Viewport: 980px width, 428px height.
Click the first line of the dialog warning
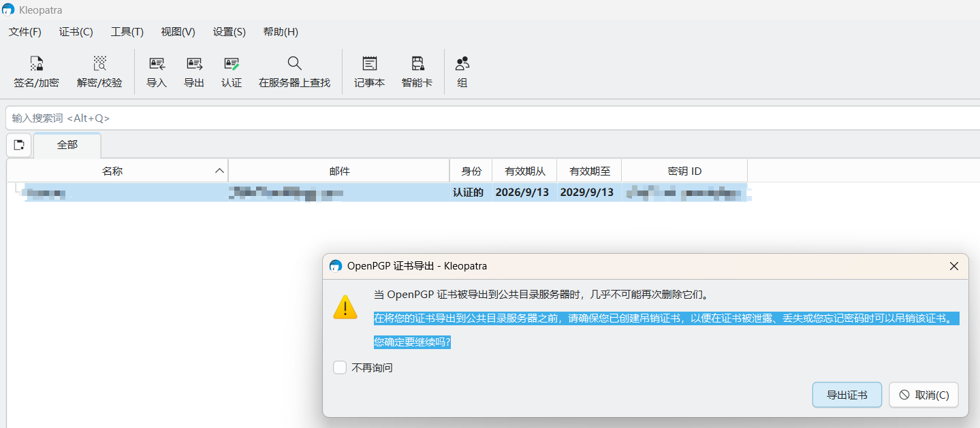pyautogui.click(x=542, y=295)
